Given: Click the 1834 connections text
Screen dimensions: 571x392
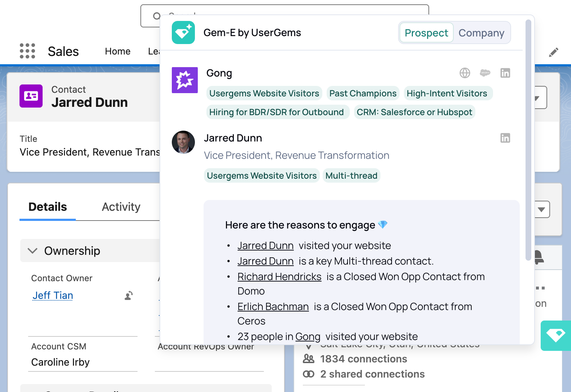Looking at the screenshot, I should click(363, 359).
